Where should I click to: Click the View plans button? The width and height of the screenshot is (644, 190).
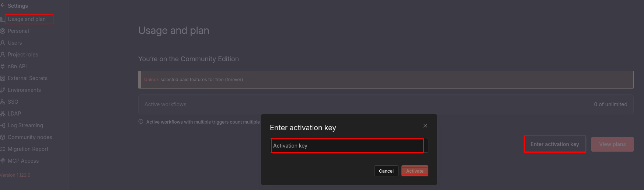(x=612, y=144)
